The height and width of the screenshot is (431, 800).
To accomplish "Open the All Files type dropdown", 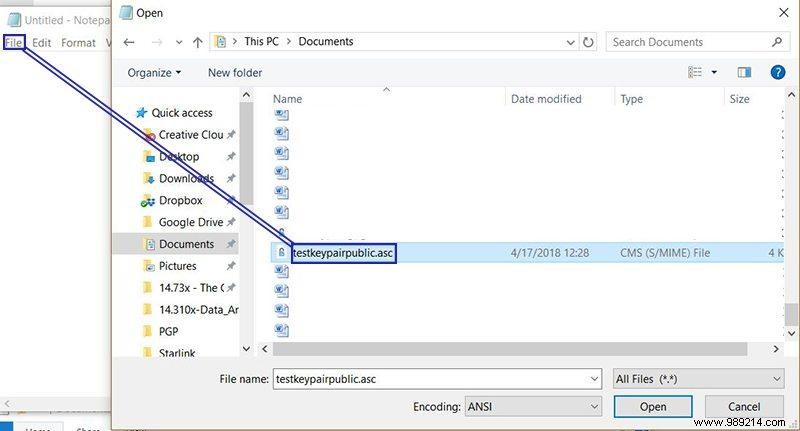I will tap(698, 379).
